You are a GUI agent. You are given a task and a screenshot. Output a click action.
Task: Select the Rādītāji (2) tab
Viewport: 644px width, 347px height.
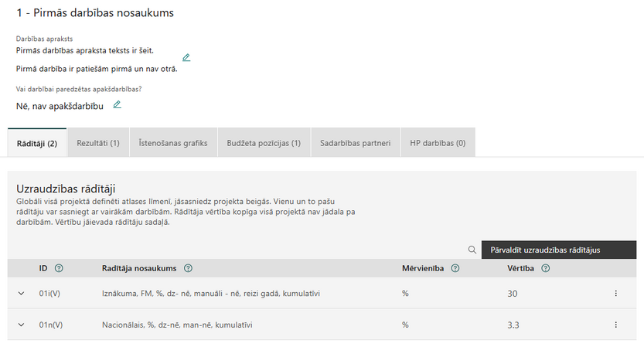[37, 143]
